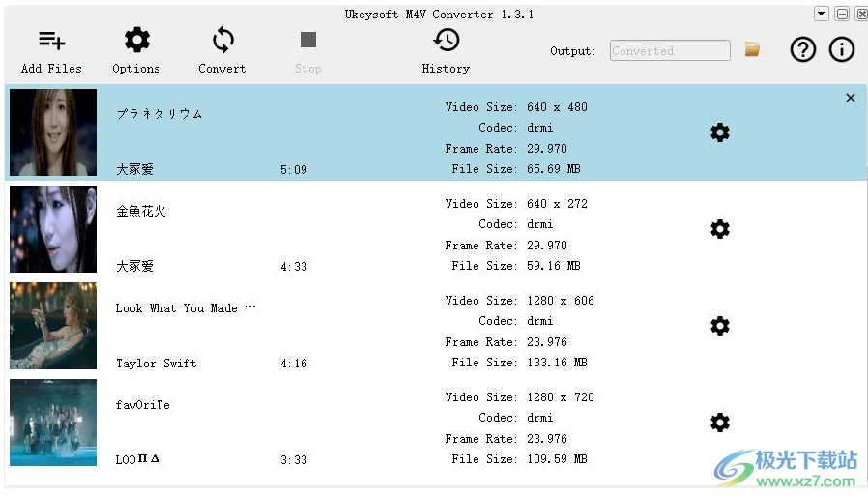Click the Add Files icon
The height and width of the screenshot is (497, 868).
point(51,40)
